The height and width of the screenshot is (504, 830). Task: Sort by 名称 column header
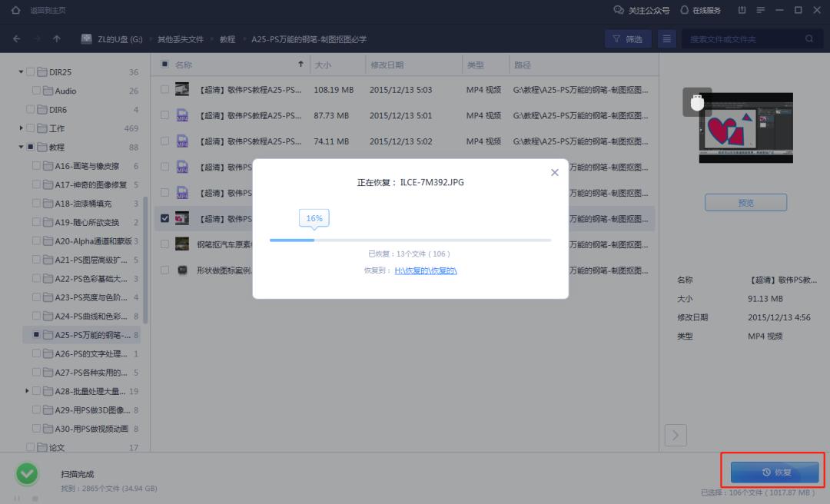point(184,65)
